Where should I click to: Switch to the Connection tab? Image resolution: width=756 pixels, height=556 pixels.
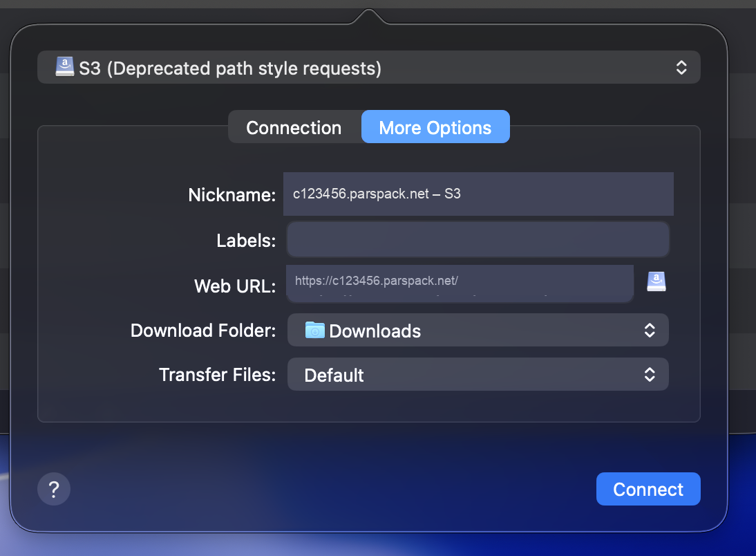click(294, 127)
